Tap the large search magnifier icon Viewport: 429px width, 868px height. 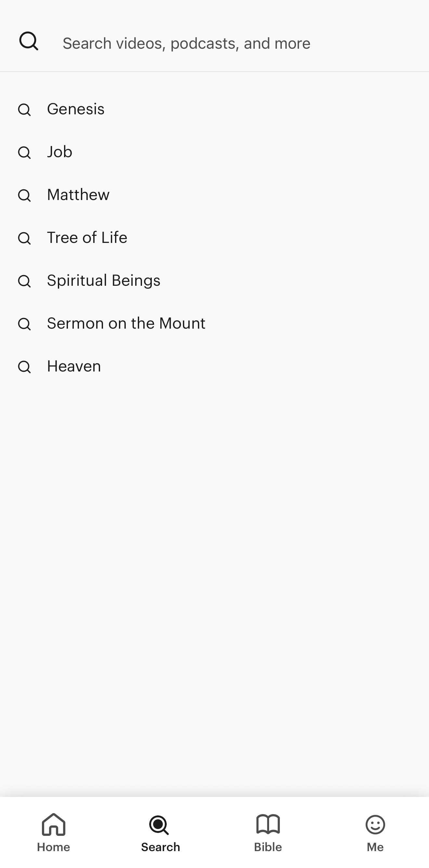pyautogui.click(x=29, y=41)
